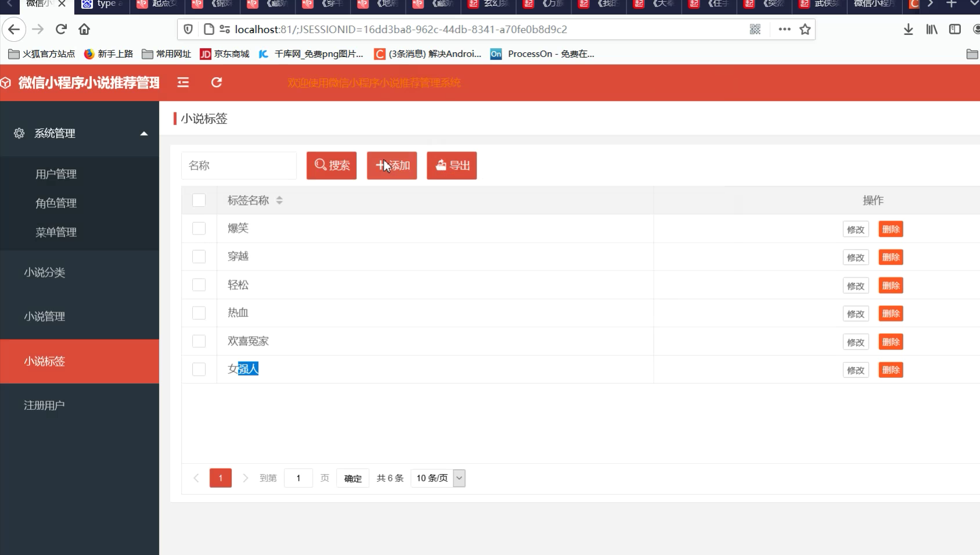Open 菜单管理 in sidebar
Image resolution: width=980 pixels, height=555 pixels.
pyautogui.click(x=56, y=232)
